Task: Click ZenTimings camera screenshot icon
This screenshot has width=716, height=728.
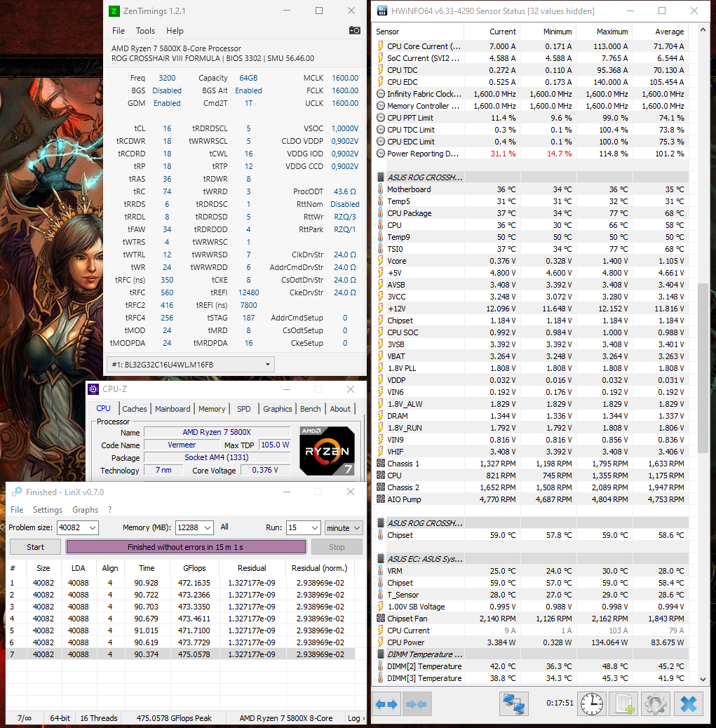Action: 355,30
